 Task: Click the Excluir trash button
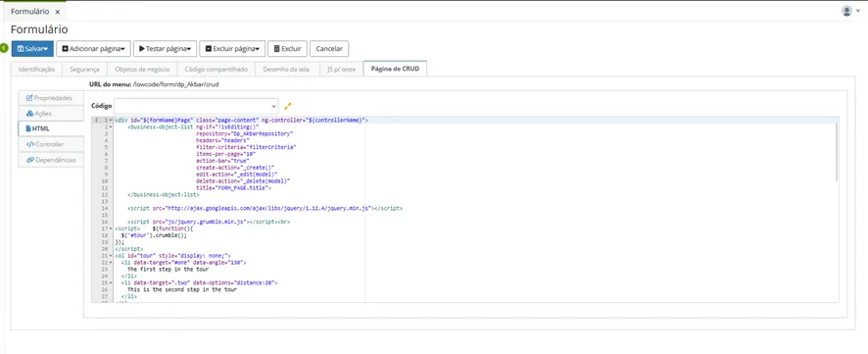(288, 49)
